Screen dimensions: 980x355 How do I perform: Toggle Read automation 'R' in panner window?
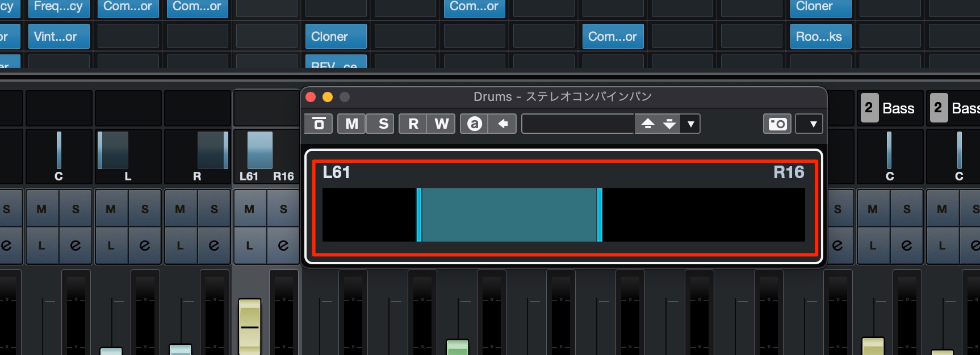click(413, 124)
